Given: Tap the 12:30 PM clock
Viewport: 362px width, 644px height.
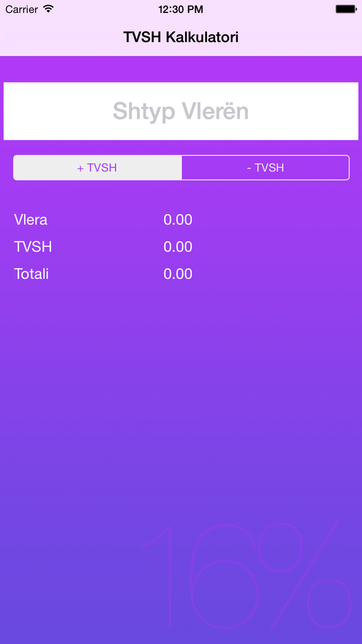Looking at the screenshot, I should click(x=180, y=9).
